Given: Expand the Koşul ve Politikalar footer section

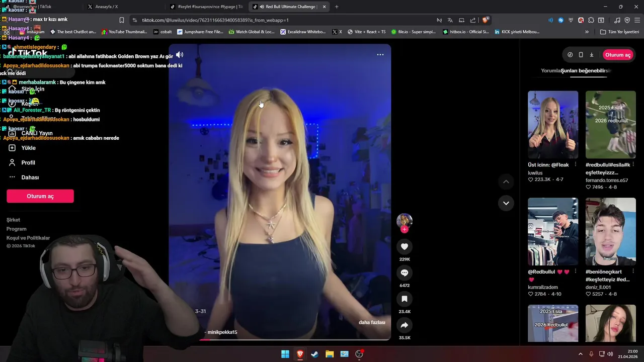Looking at the screenshot, I should pos(28,238).
